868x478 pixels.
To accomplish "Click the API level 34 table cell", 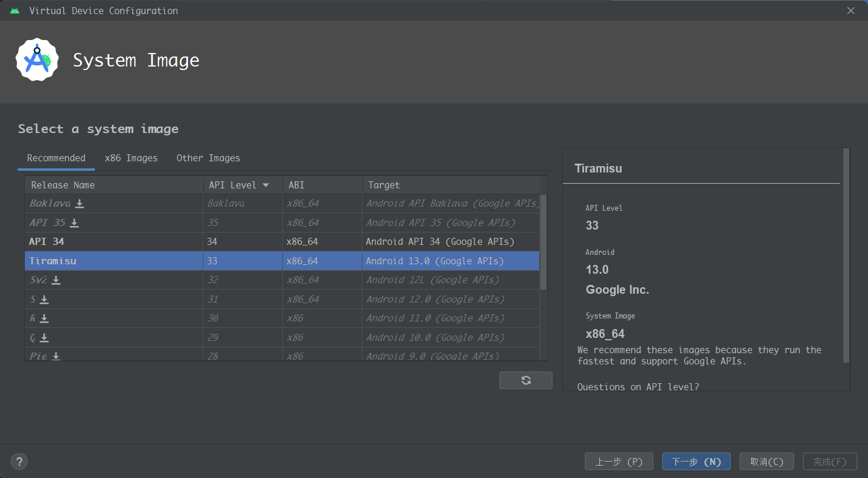I will point(243,242).
